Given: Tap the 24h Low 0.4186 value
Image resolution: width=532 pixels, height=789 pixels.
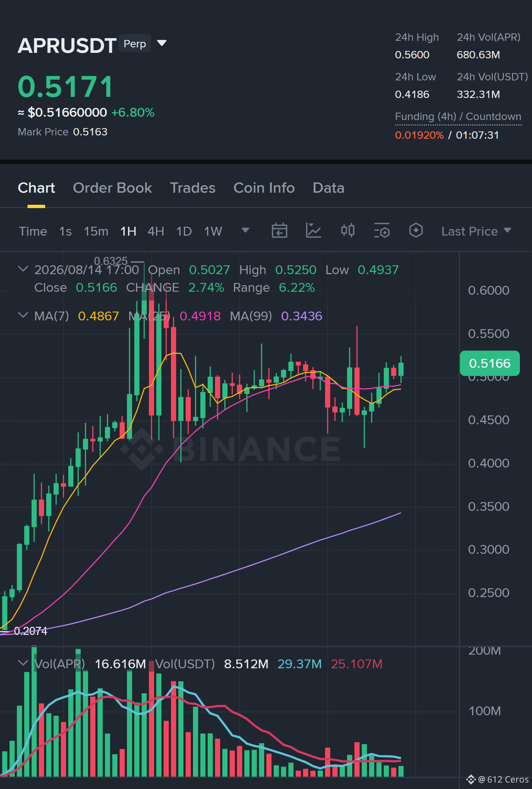Looking at the screenshot, I should pos(412,94).
